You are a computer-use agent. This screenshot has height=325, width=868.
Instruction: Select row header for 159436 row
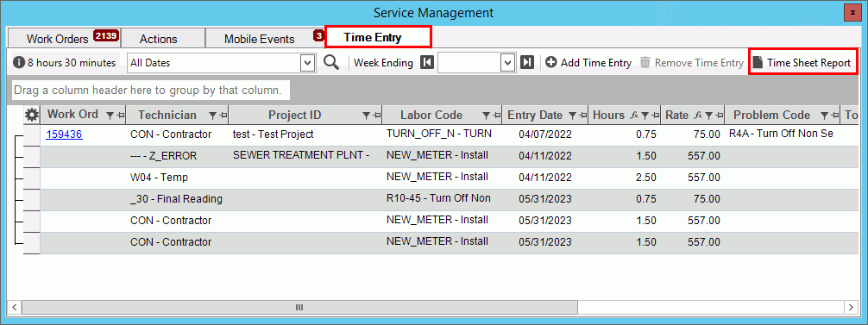coord(32,134)
